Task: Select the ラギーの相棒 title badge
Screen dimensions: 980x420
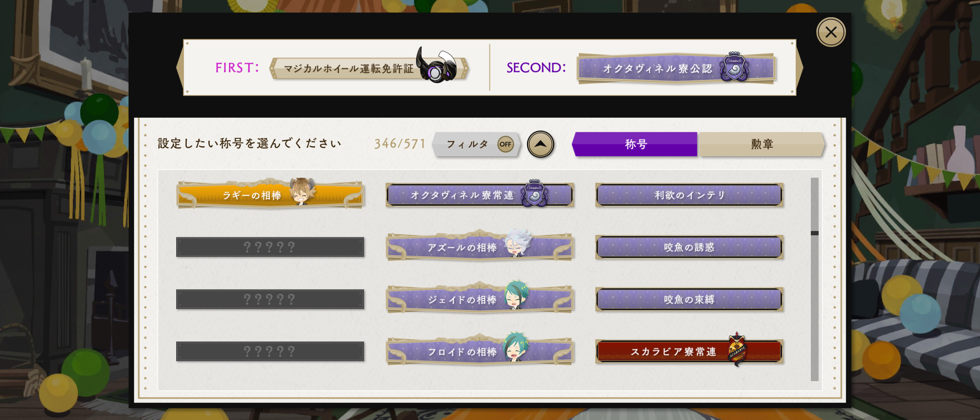Action: coord(270,194)
